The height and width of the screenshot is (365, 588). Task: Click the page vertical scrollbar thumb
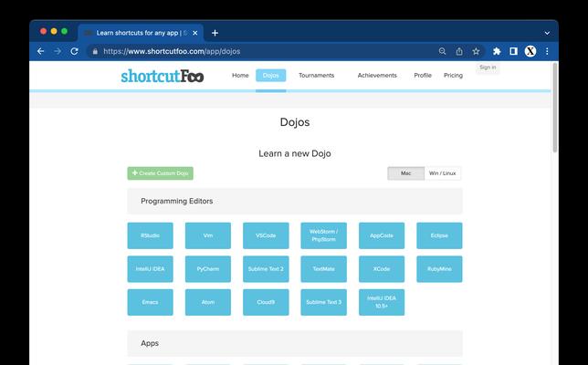point(554,108)
